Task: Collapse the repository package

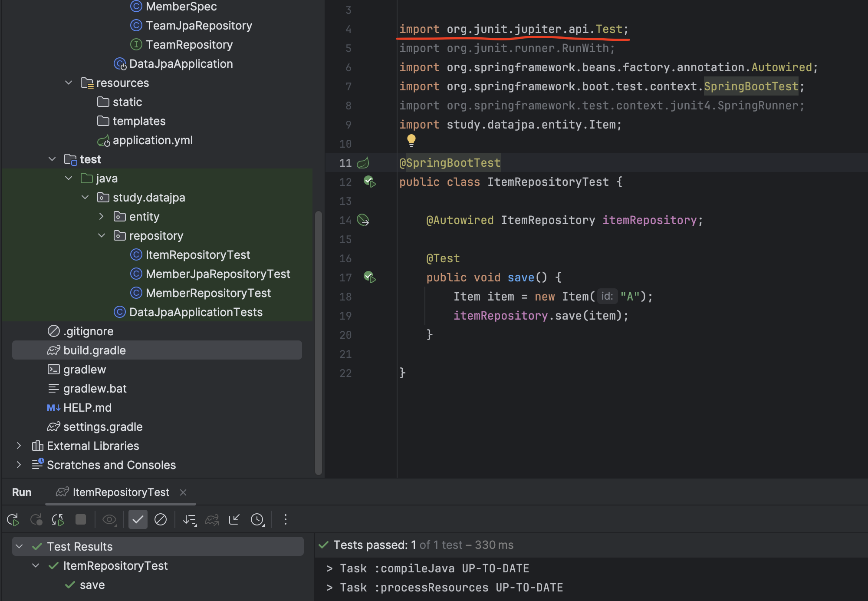Action: (x=102, y=235)
